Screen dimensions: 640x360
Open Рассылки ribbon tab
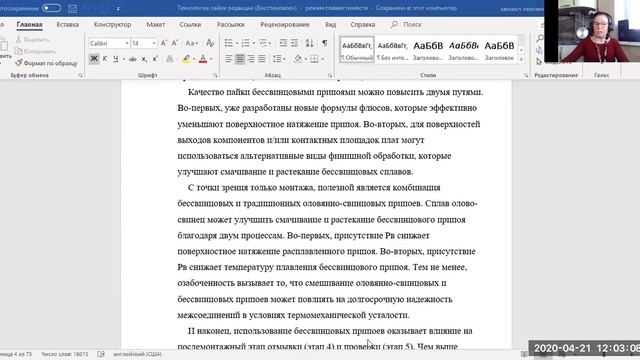pos(231,24)
